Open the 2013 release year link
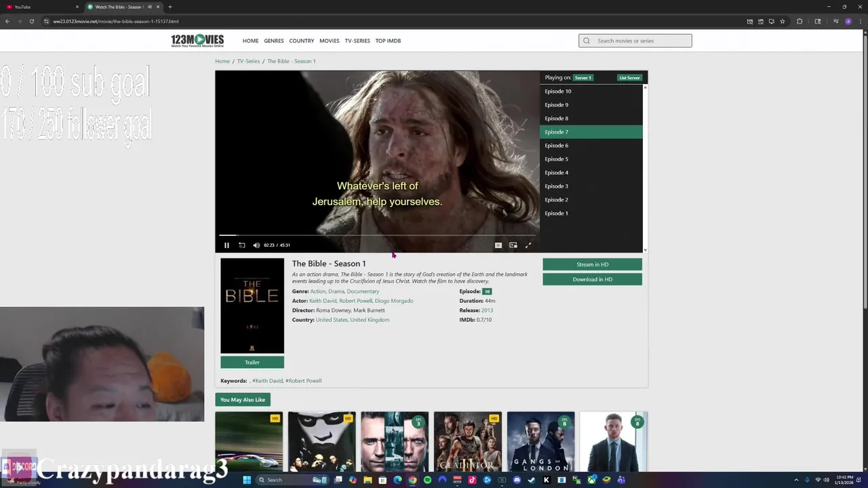Viewport: 868px width, 488px height. pyautogui.click(x=487, y=310)
